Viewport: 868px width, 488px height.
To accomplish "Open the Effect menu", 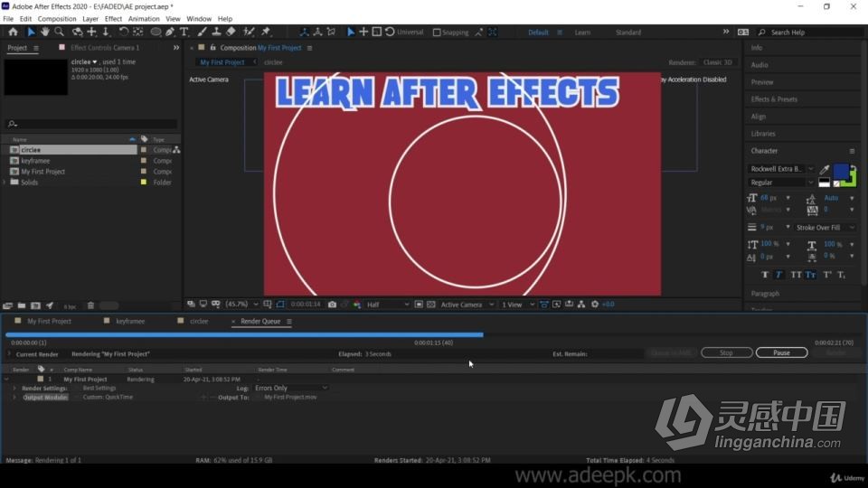I will click(x=113, y=19).
